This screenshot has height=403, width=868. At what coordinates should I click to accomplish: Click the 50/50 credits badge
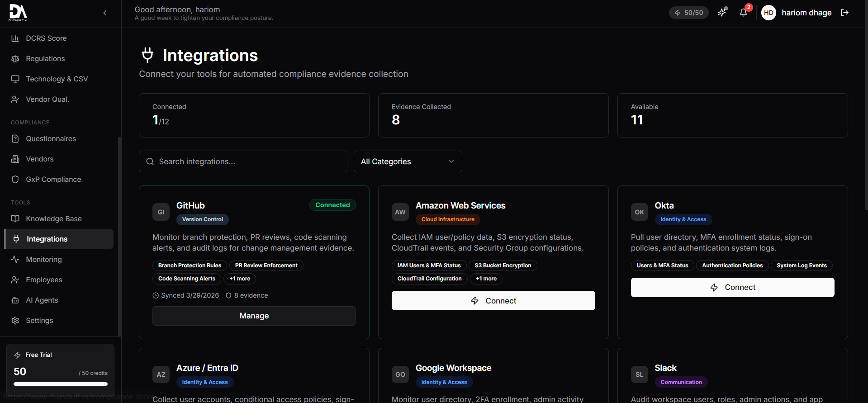click(688, 13)
